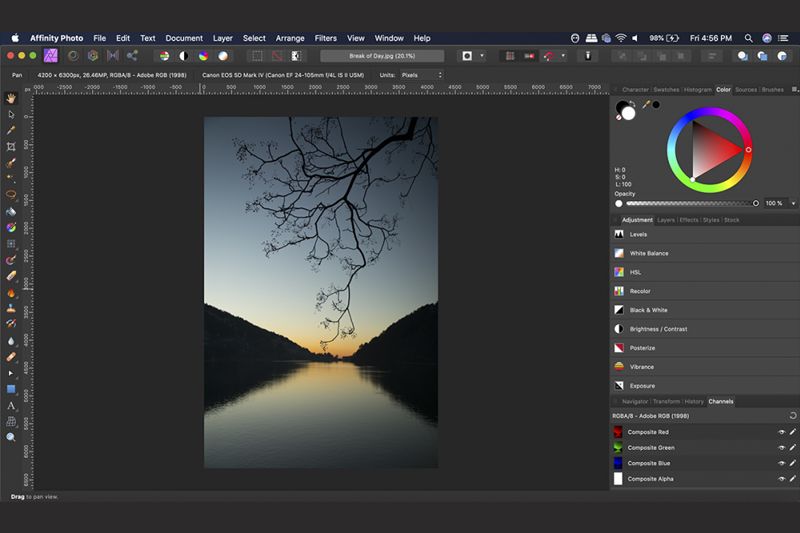Select the Move tool arrow
Viewport: 800px width, 533px height.
11,115
